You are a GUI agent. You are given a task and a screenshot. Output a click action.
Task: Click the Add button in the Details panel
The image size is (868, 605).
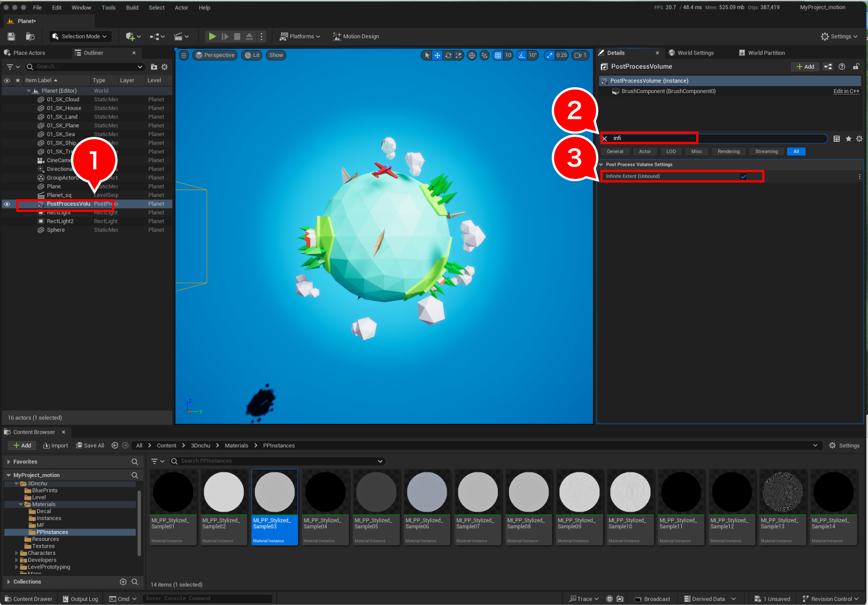click(x=805, y=66)
